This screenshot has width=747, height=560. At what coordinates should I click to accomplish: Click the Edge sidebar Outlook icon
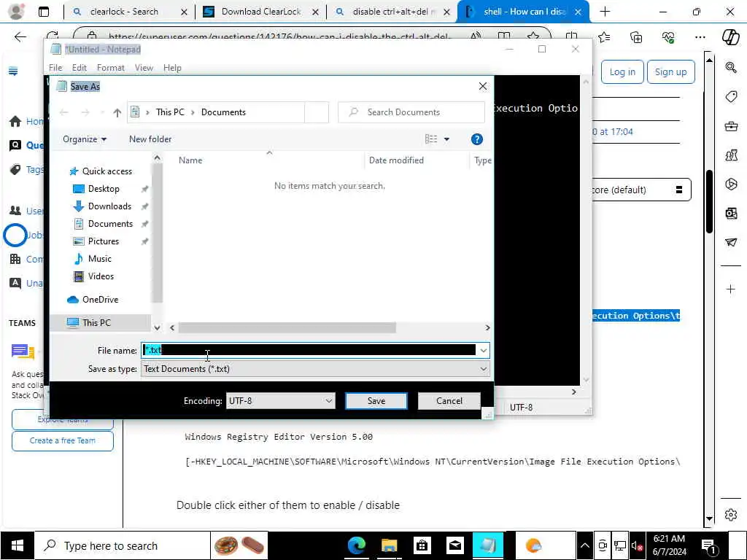point(731,213)
